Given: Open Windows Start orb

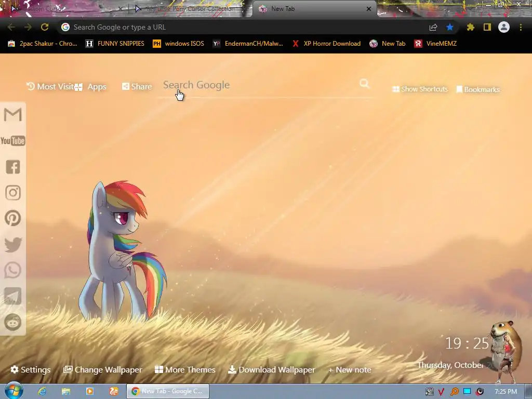Looking at the screenshot, I should click(14, 391).
